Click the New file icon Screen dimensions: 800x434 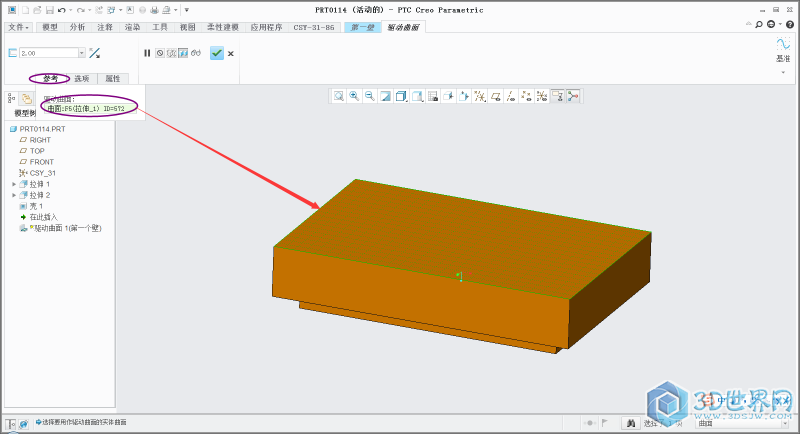pyautogui.click(x=25, y=10)
